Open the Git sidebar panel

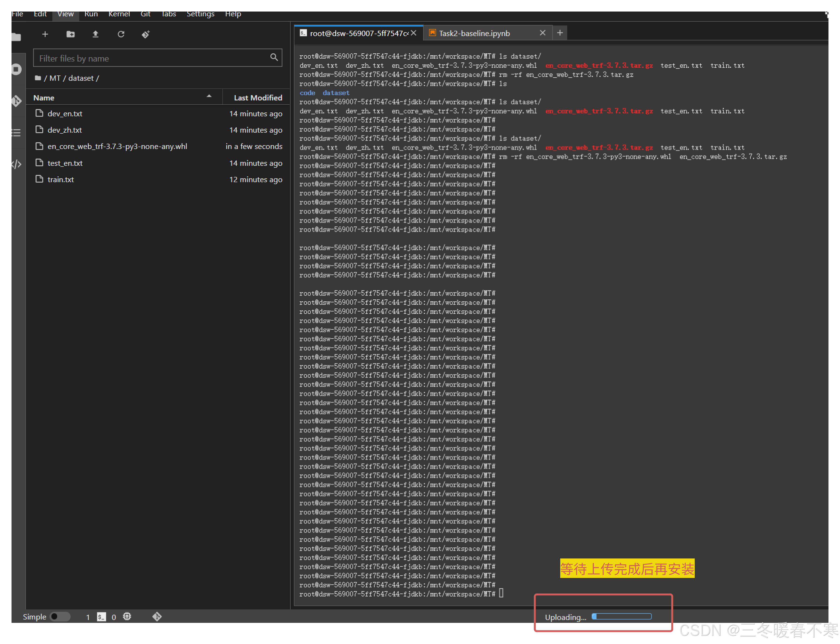pos(16,101)
